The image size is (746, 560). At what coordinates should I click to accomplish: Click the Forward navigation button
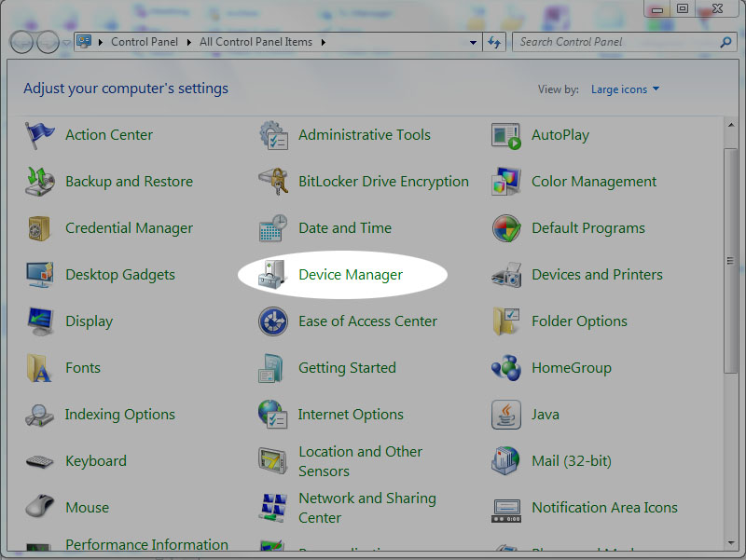48,42
